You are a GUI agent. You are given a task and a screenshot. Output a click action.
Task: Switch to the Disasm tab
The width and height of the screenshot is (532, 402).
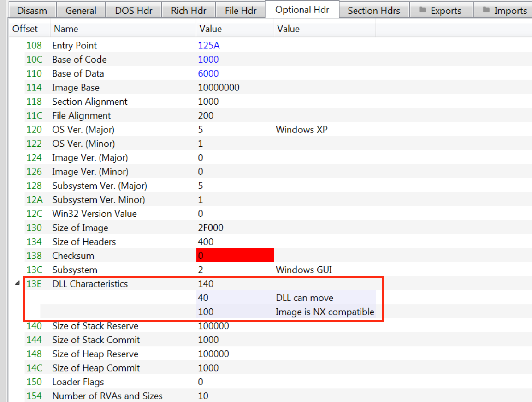[x=32, y=11]
